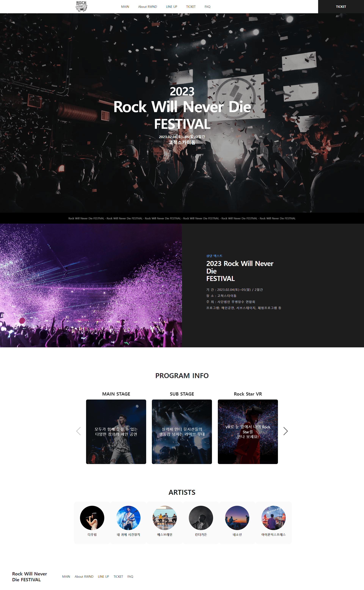Click footer Rock Will Never Die FESTIVAL title

30,577
